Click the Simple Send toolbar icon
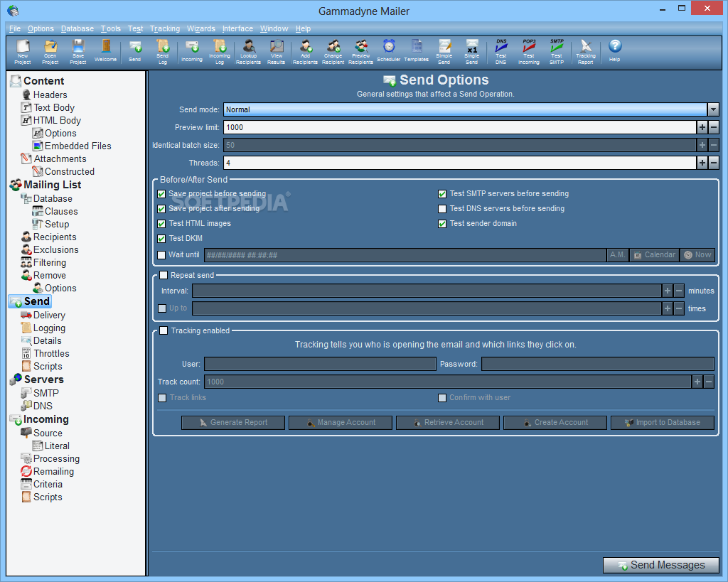 coord(444,52)
